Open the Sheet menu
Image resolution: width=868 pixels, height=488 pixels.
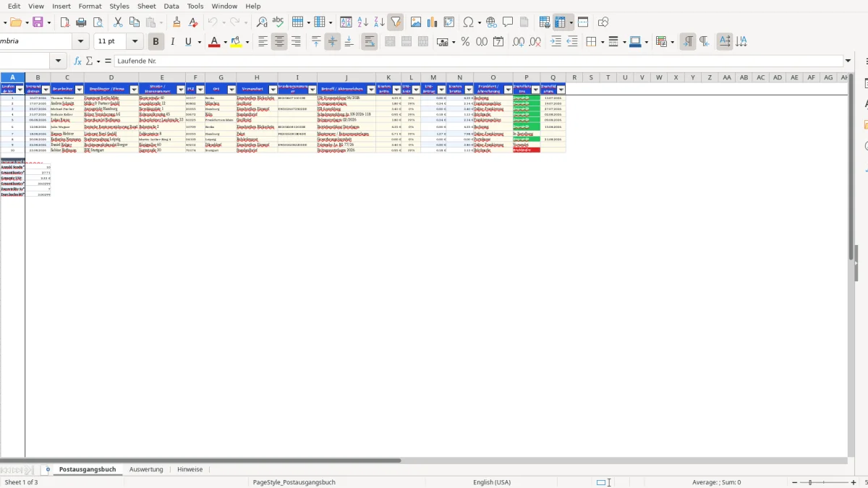tap(146, 6)
